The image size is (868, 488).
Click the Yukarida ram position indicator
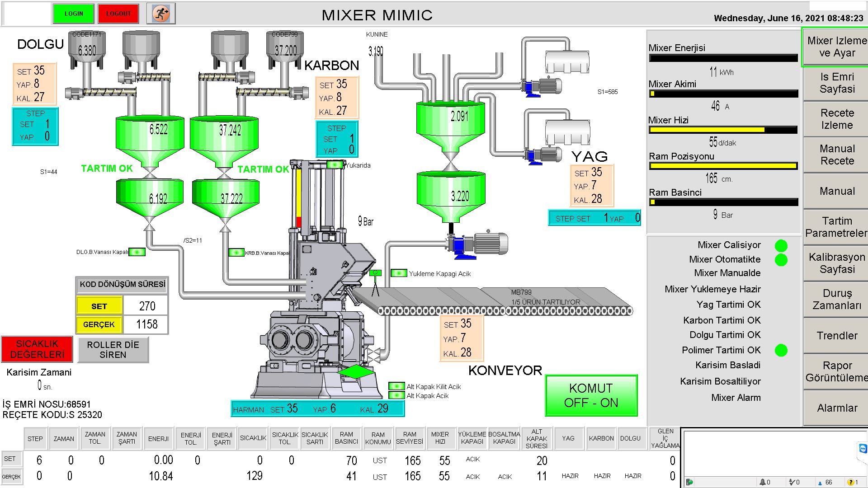(335, 164)
